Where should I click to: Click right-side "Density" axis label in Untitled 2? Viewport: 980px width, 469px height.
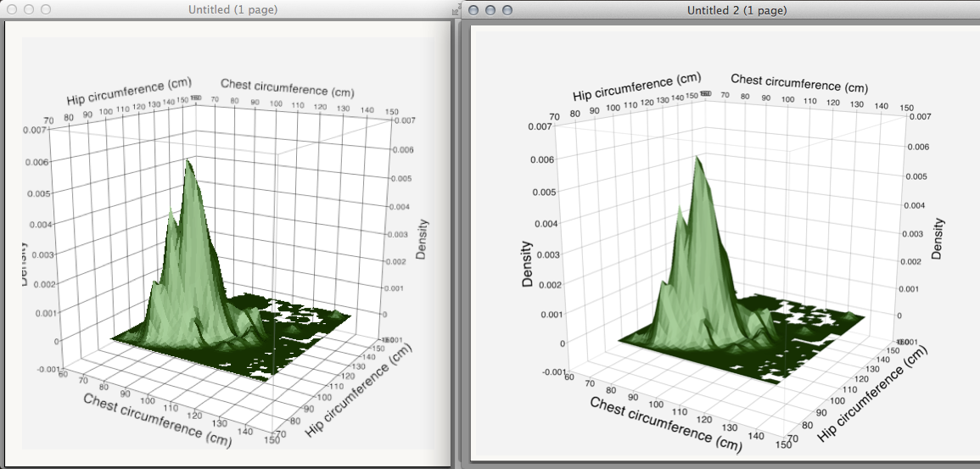[x=937, y=238]
